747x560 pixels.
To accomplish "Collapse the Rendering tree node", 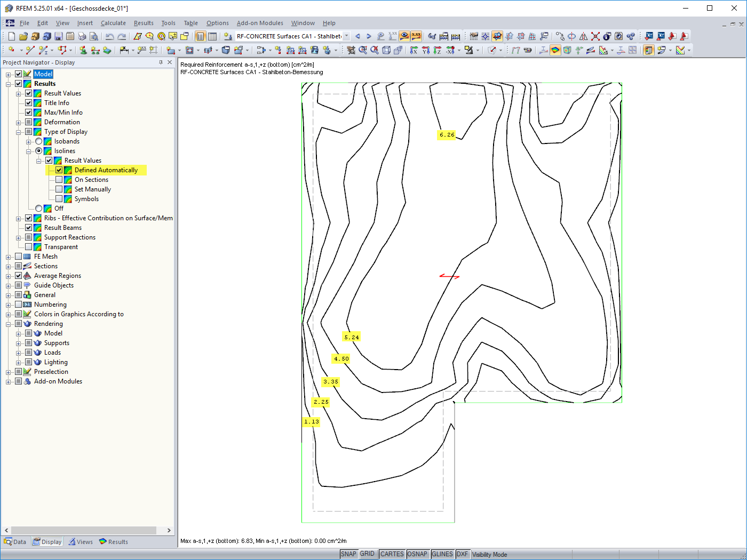I will click(9, 324).
